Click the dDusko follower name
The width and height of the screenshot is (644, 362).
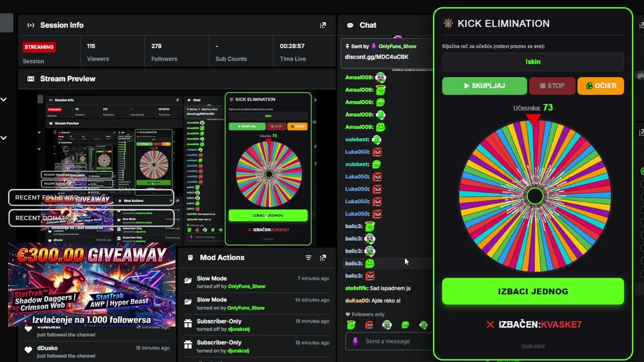(47, 348)
